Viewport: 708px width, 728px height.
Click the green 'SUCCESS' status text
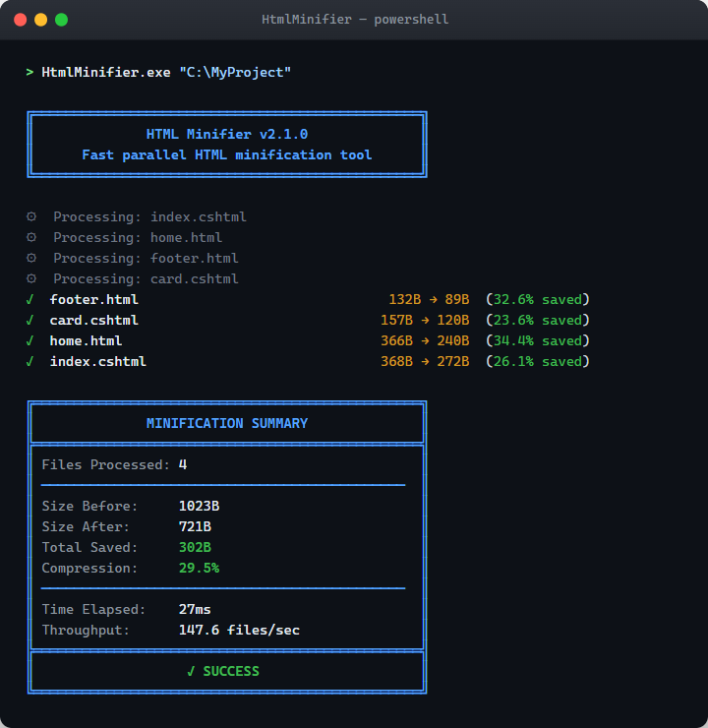(x=231, y=671)
